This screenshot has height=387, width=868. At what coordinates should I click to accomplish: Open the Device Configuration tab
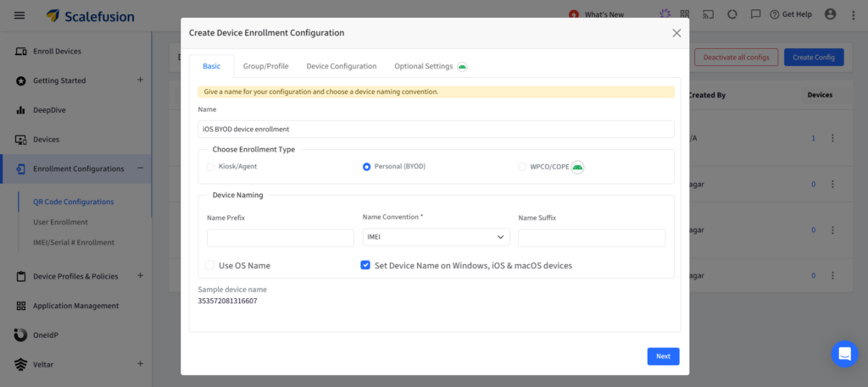click(x=341, y=66)
